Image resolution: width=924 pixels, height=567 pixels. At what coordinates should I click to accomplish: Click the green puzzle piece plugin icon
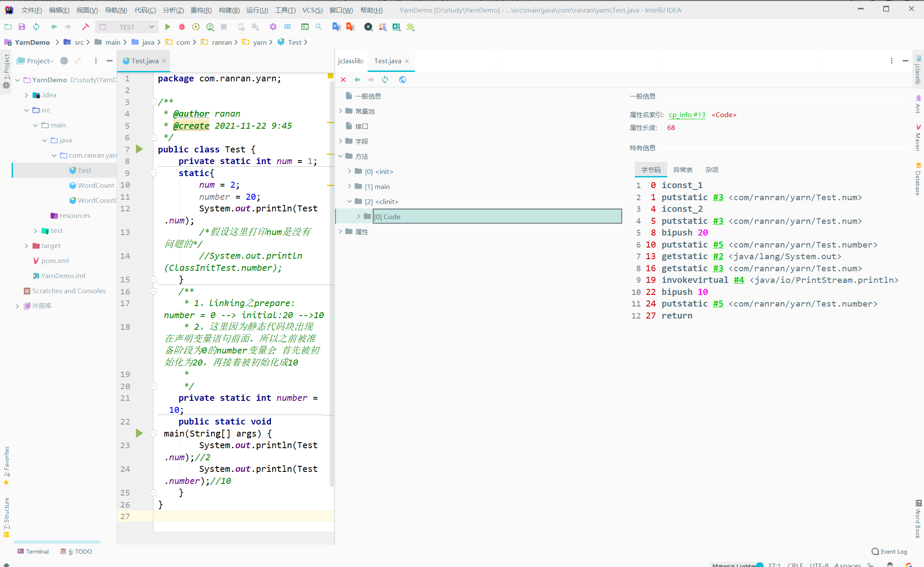click(x=410, y=27)
